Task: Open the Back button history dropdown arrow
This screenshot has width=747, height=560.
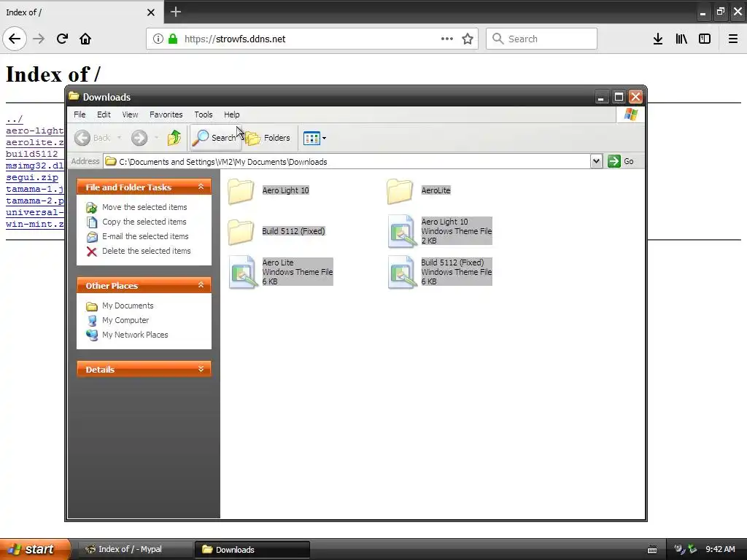Action: [x=119, y=138]
